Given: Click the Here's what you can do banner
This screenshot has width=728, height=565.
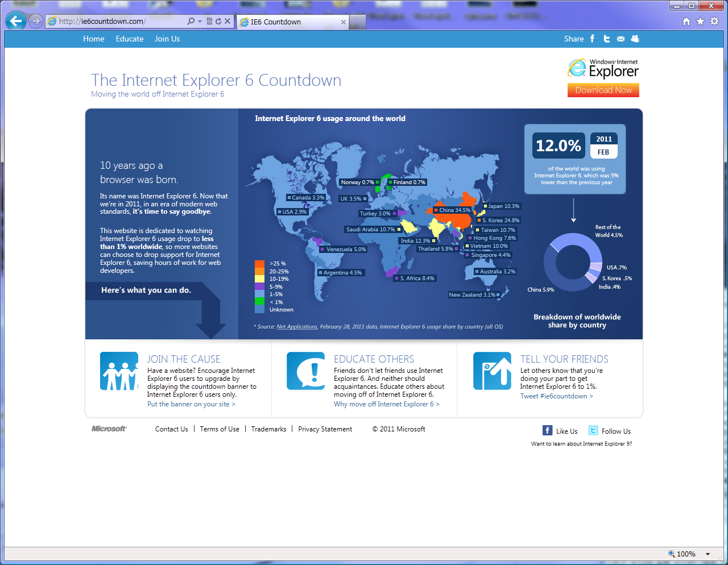Looking at the screenshot, I should coord(146,290).
